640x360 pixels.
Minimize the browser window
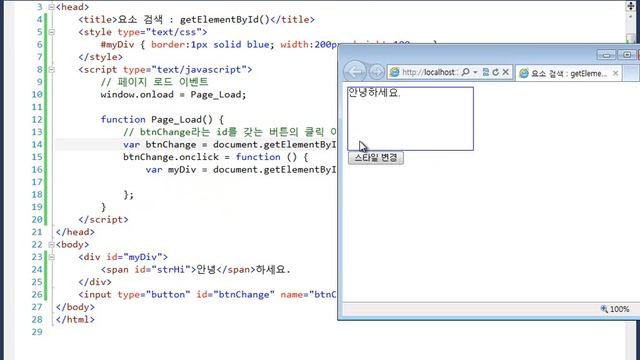pyautogui.click(x=606, y=55)
